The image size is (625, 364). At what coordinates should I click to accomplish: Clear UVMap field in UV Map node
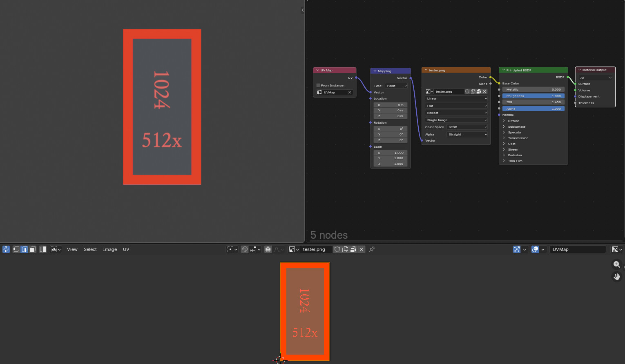(x=350, y=92)
